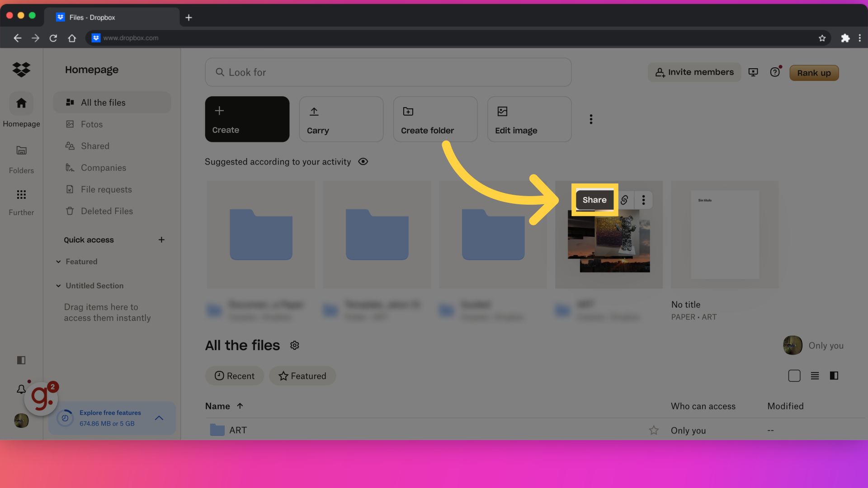
Task: Open the three-dot menu on the image thumbnail
Action: tap(643, 200)
